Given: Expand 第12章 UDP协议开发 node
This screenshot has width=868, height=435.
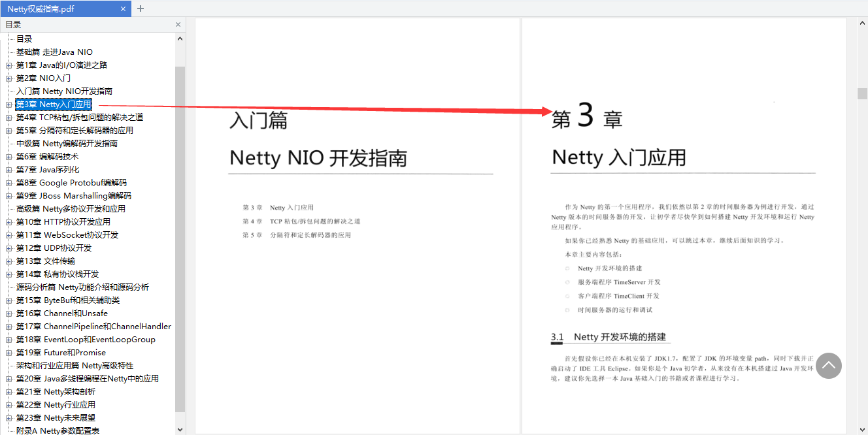Looking at the screenshot, I should (8, 248).
